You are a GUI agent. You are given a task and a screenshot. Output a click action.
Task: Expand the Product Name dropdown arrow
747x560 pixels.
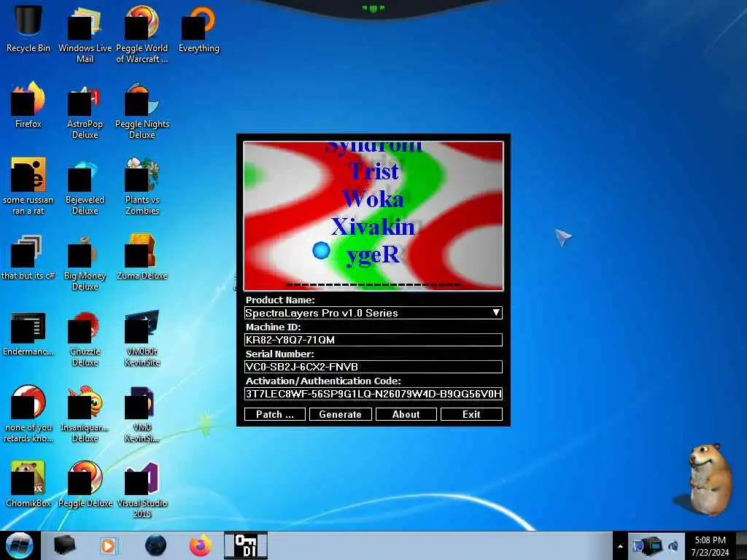tap(496, 312)
